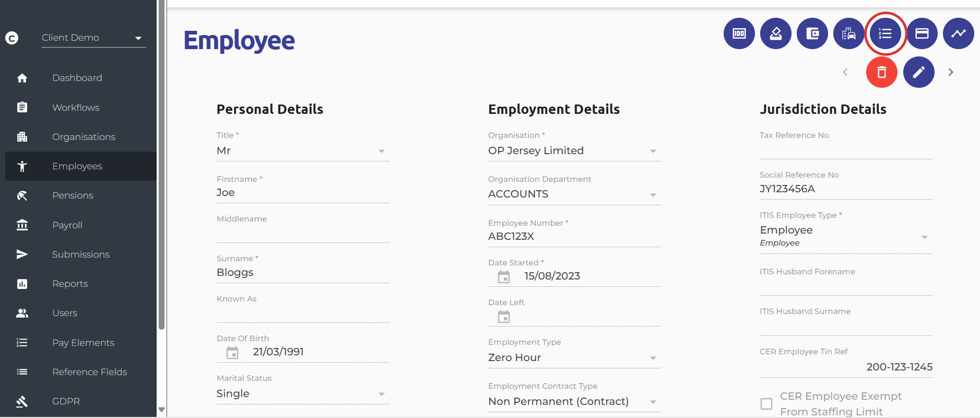This screenshot has height=418, width=980.
Task: Open the Employment Type dropdown
Action: pos(574,358)
